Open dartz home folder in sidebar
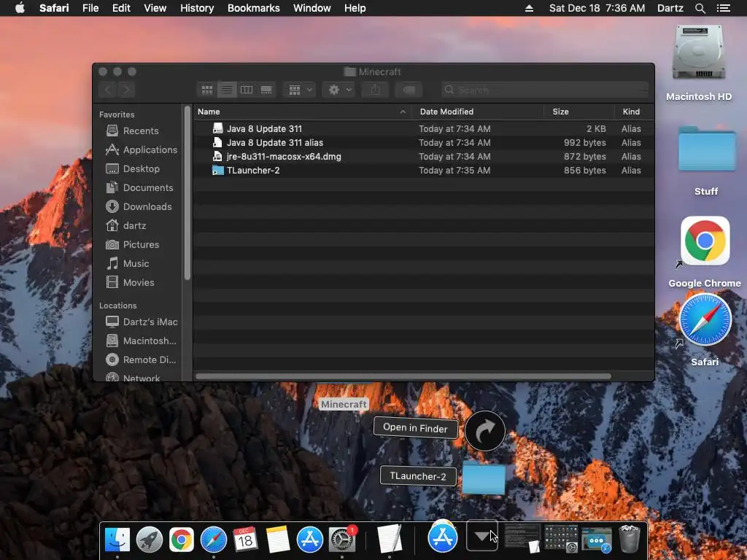Viewport: 747px width, 560px height. coord(126,226)
